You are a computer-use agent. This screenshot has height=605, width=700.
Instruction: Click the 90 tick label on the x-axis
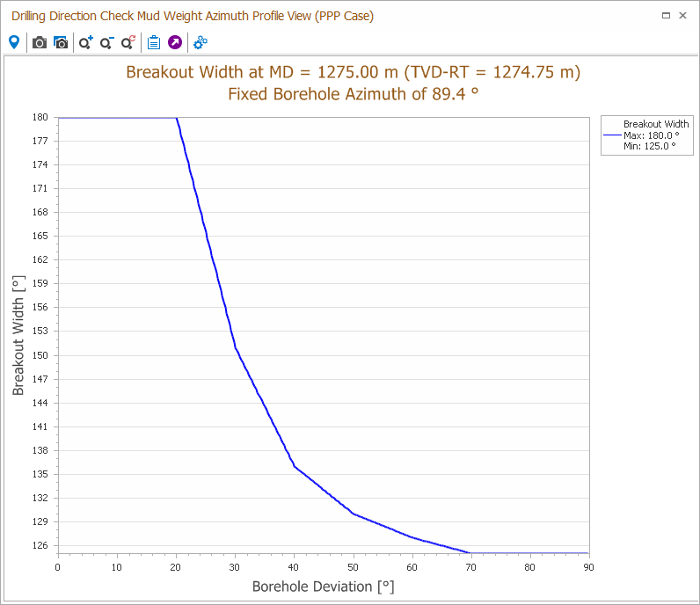pyautogui.click(x=587, y=567)
